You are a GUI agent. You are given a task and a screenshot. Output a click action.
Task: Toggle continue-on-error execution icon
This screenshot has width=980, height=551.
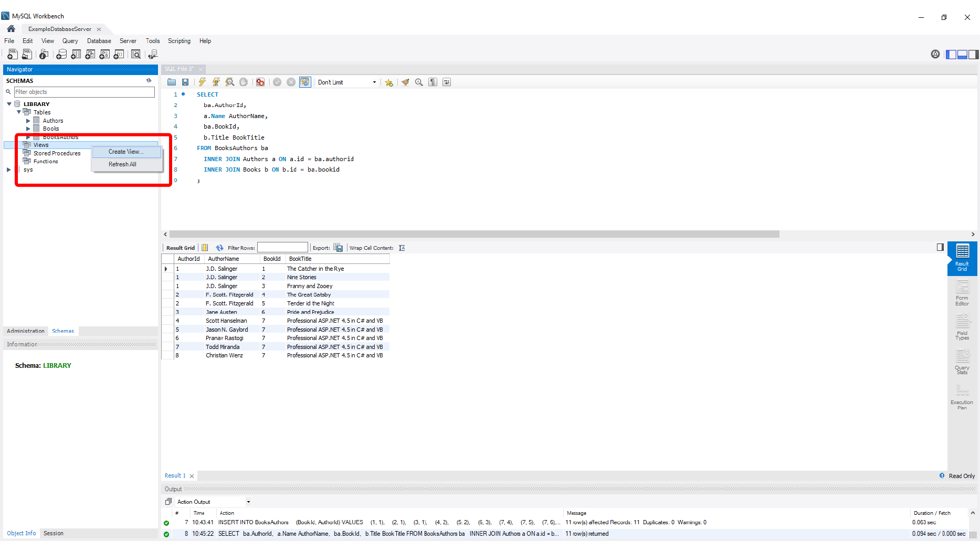click(x=260, y=82)
